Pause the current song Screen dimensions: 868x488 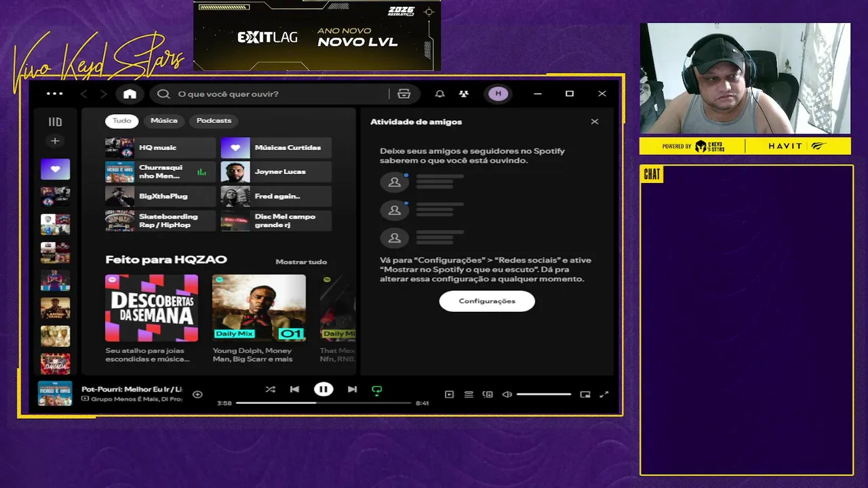coord(323,389)
